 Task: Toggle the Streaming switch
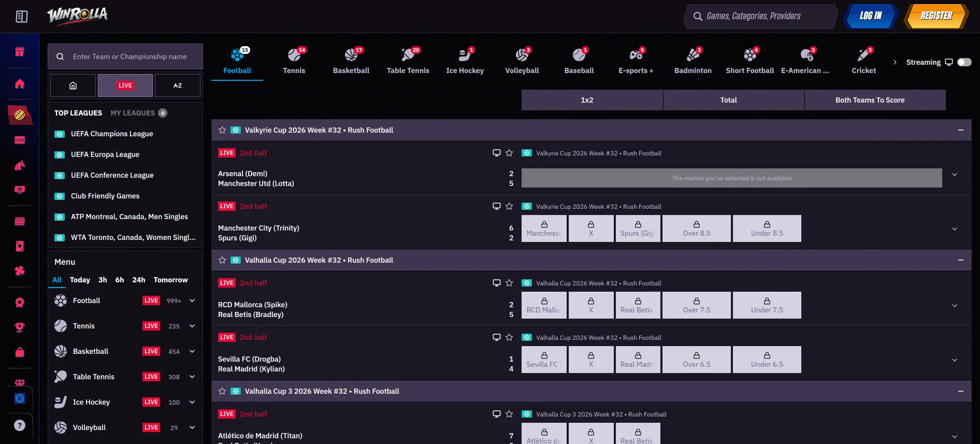click(964, 62)
